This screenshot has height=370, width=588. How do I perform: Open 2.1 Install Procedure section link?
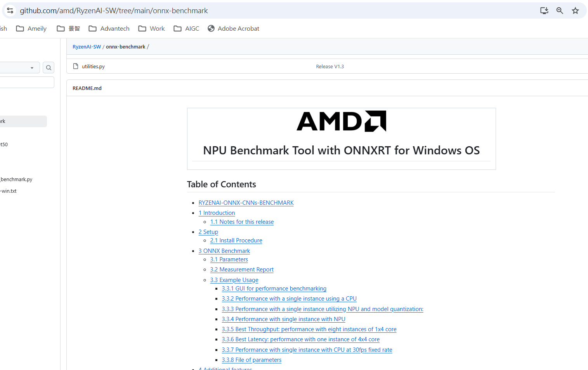[236, 240]
